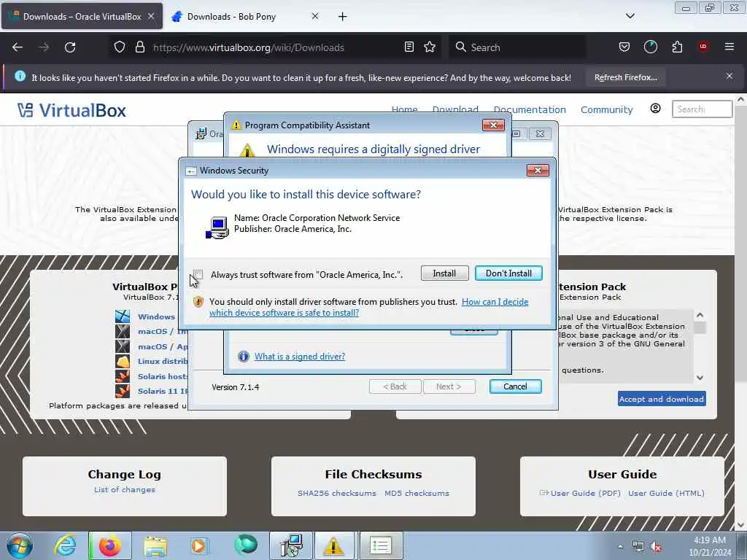
Task: Switch to 'Downloads - Bob Pony' tab
Action: [245, 17]
